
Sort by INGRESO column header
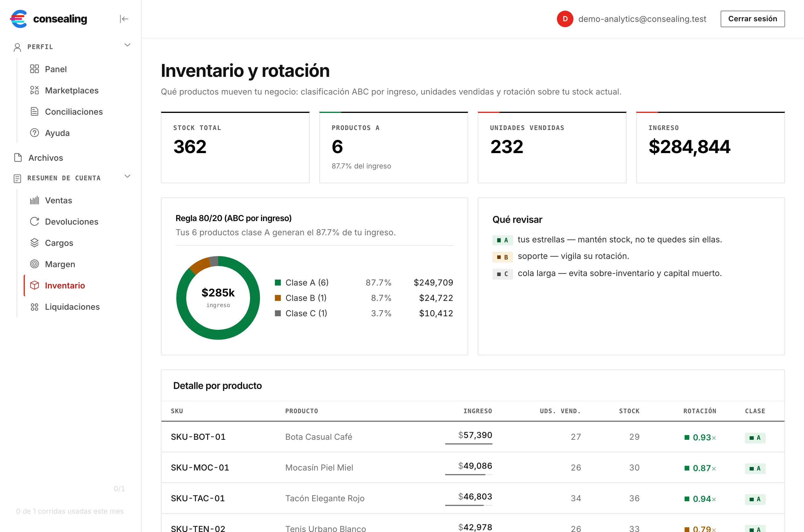click(x=478, y=411)
